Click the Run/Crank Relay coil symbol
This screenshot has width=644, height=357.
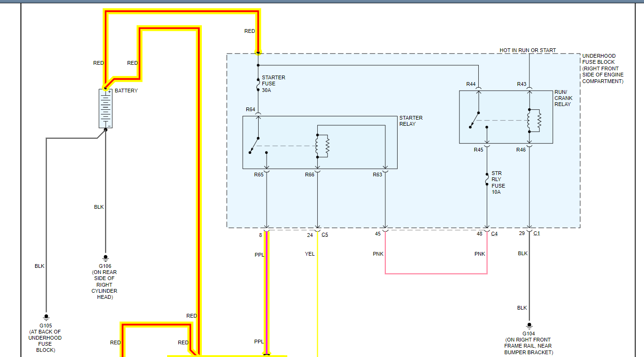click(534, 121)
